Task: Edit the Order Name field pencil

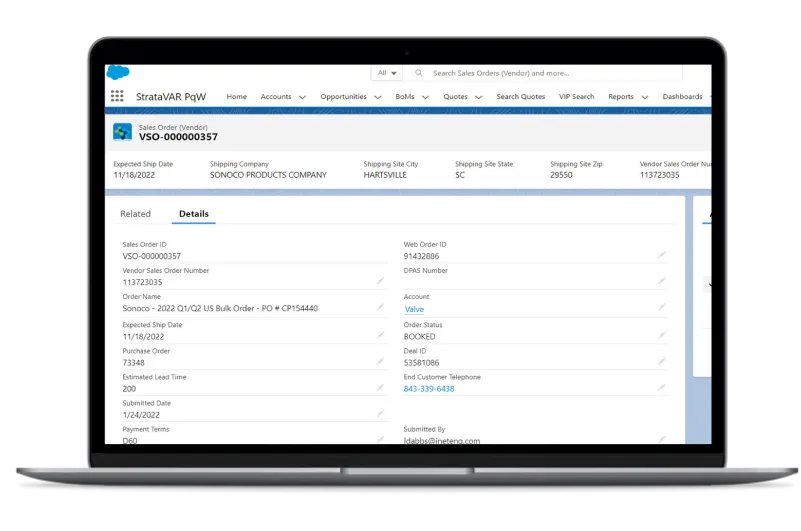Action: (x=381, y=307)
